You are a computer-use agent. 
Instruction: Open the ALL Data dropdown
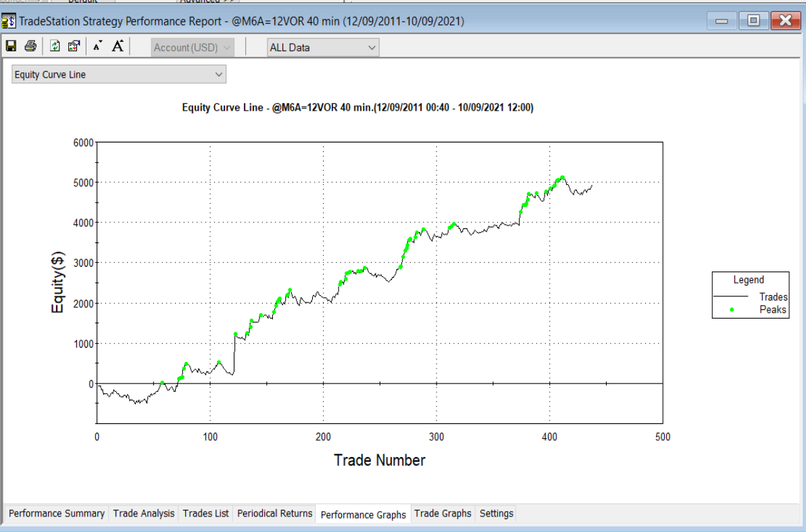323,47
